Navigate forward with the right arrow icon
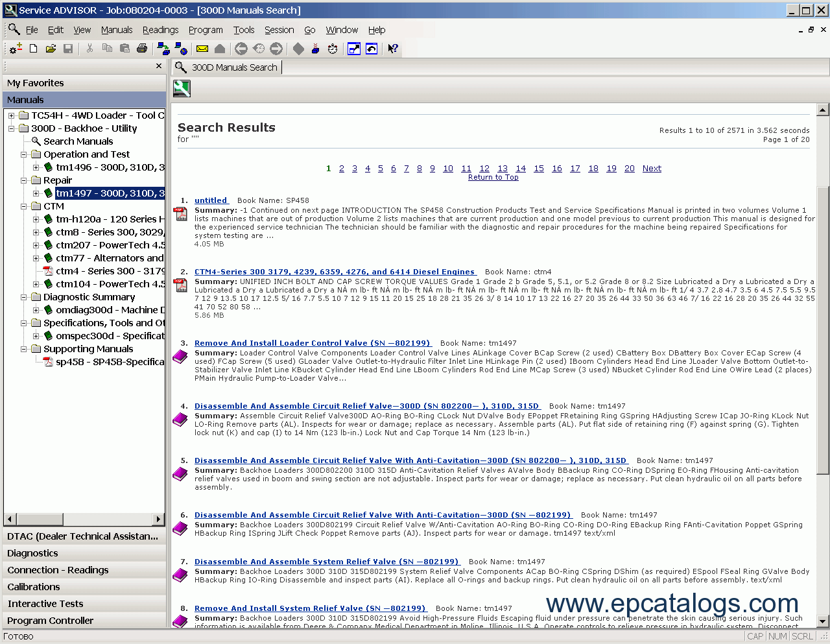 pyautogui.click(x=276, y=49)
